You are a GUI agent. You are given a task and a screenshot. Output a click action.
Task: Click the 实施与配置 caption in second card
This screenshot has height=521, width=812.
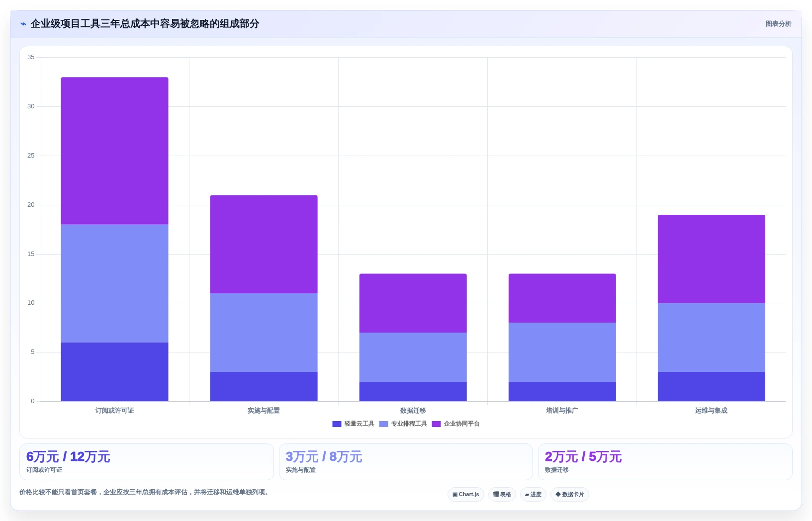[300, 470]
